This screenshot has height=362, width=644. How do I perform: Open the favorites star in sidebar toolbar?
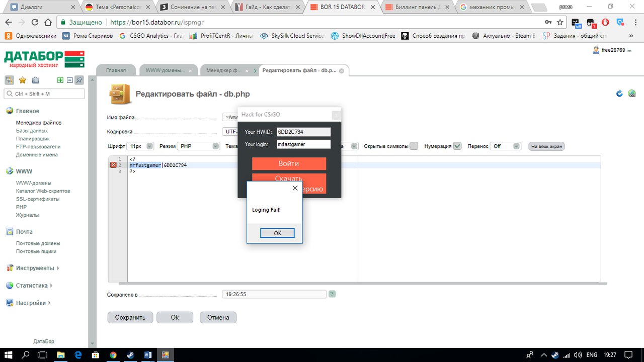[22, 80]
